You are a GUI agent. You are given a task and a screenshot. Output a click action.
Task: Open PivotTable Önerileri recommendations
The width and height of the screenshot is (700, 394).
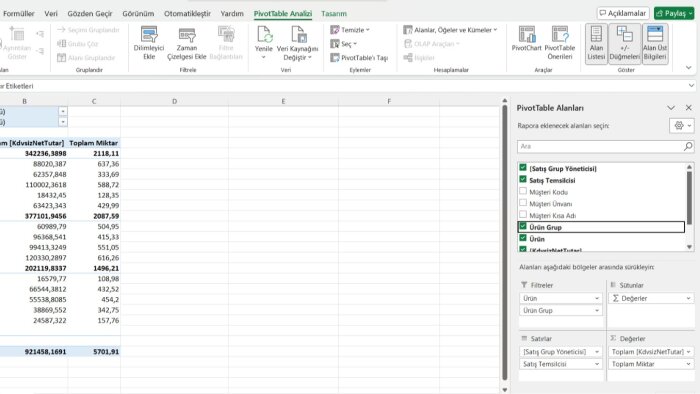tap(560, 43)
